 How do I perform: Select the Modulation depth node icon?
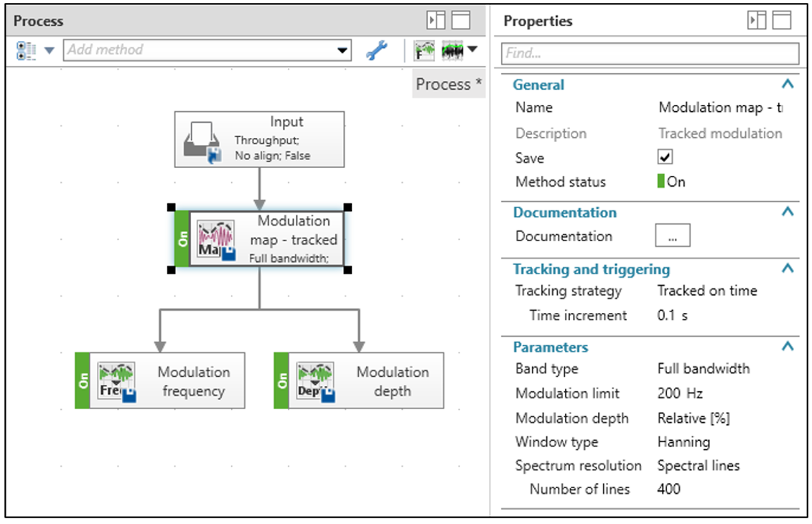315,381
